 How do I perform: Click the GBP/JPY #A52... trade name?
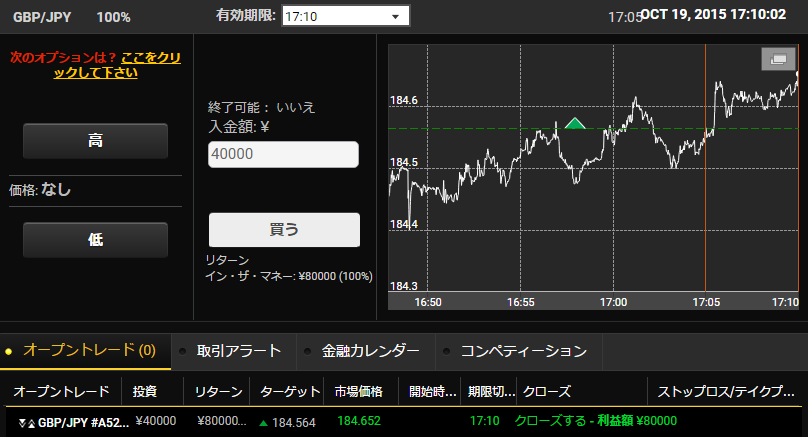(x=83, y=423)
